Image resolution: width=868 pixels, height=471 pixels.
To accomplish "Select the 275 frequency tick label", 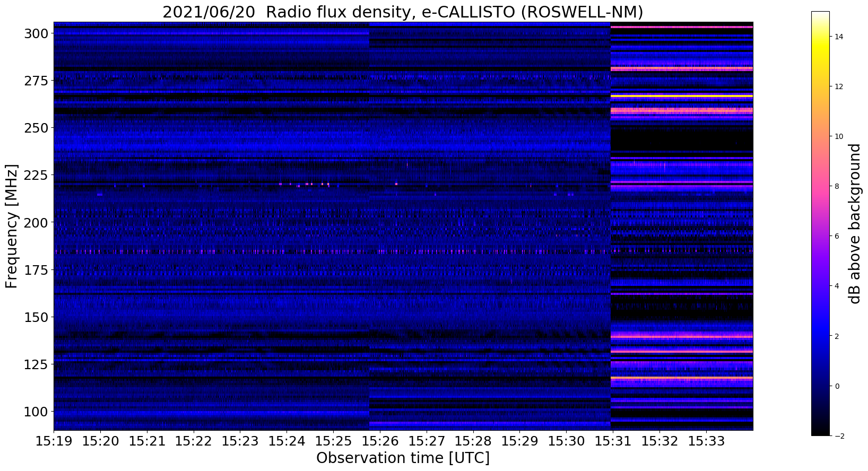I will pyautogui.click(x=37, y=81).
